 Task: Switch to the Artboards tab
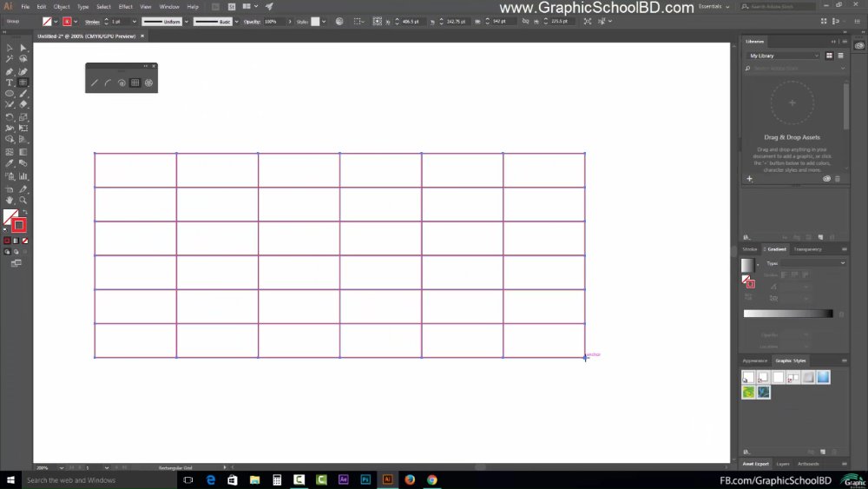click(808, 464)
